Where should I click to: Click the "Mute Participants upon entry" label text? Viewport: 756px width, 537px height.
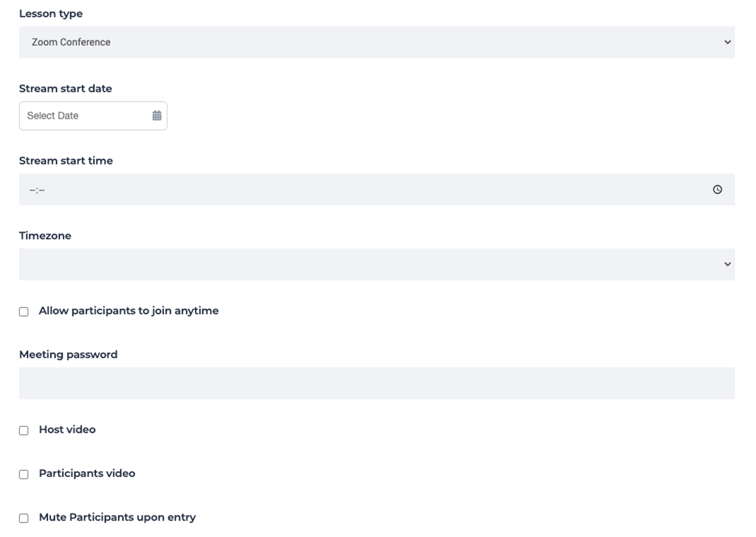click(117, 517)
